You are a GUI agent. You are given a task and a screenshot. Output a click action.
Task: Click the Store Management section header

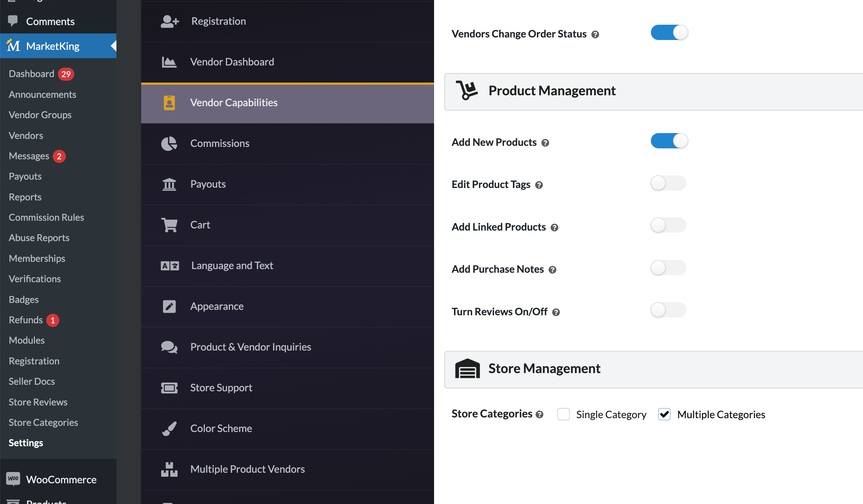coord(653,369)
